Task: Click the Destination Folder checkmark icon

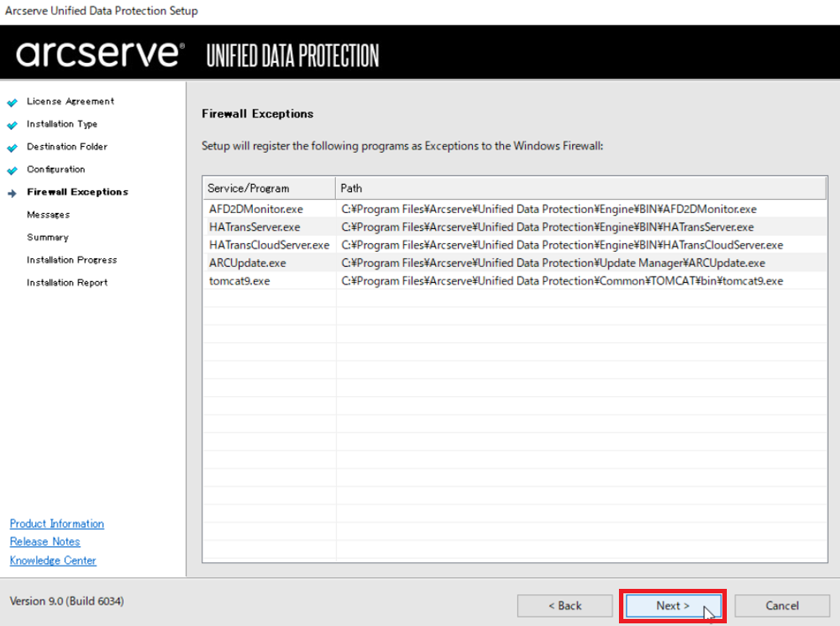Action: (12, 148)
